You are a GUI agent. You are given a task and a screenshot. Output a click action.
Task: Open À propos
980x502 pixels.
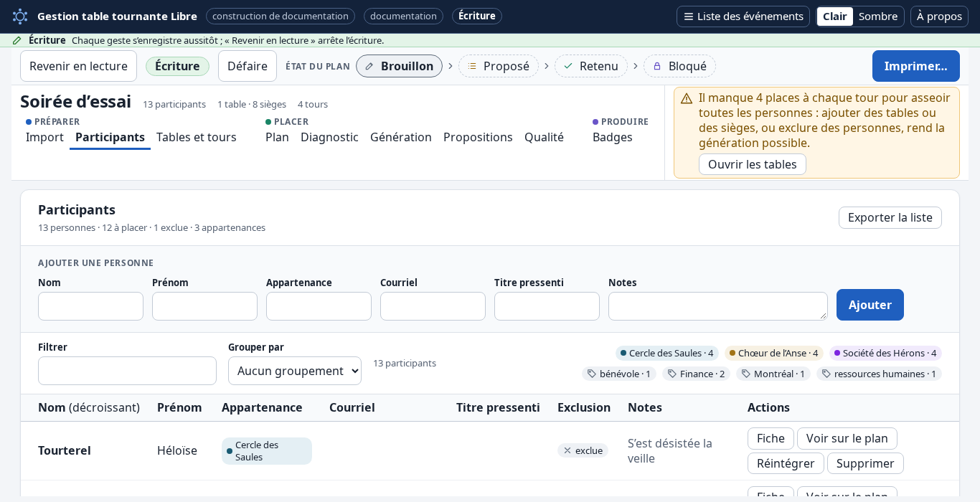click(x=939, y=16)
